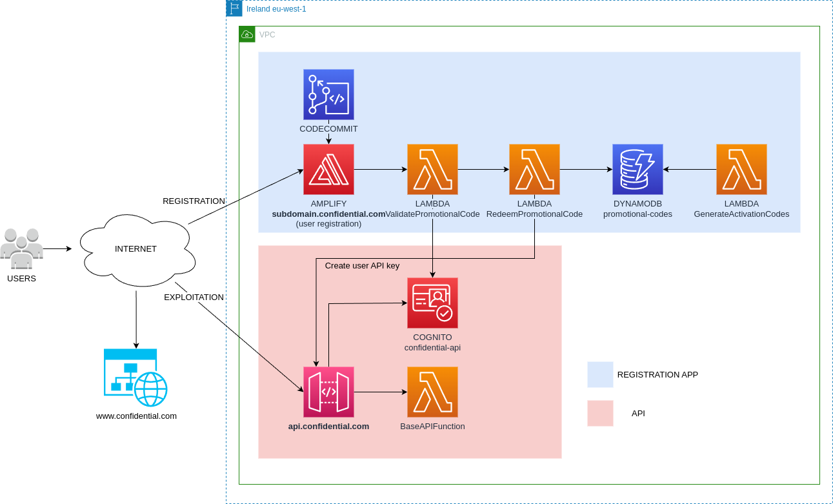Click the blue REGISTRATION APP legend swatch
Viewport: 833px width, 504px height.
tap(599, 374)
